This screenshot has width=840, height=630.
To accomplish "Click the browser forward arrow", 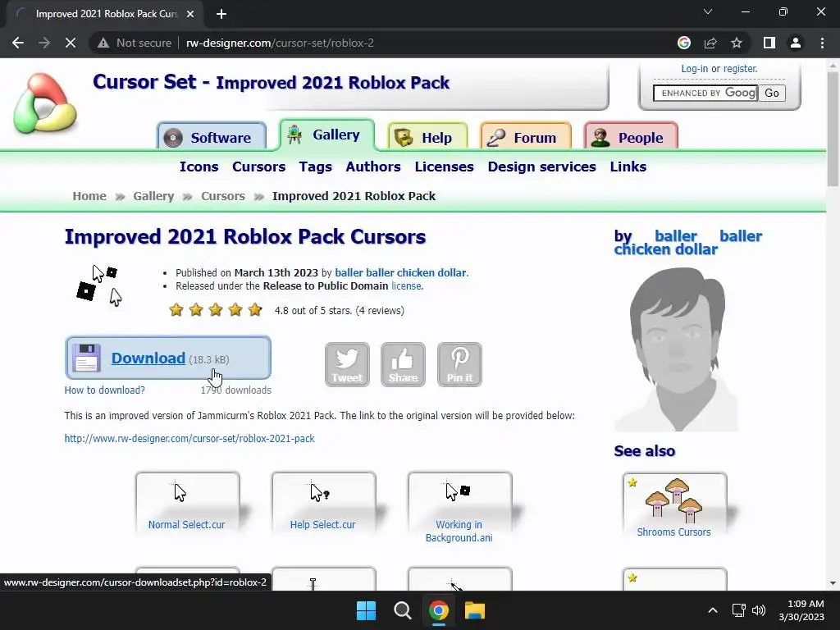I will pyautogui.click(x=44, y=43).
